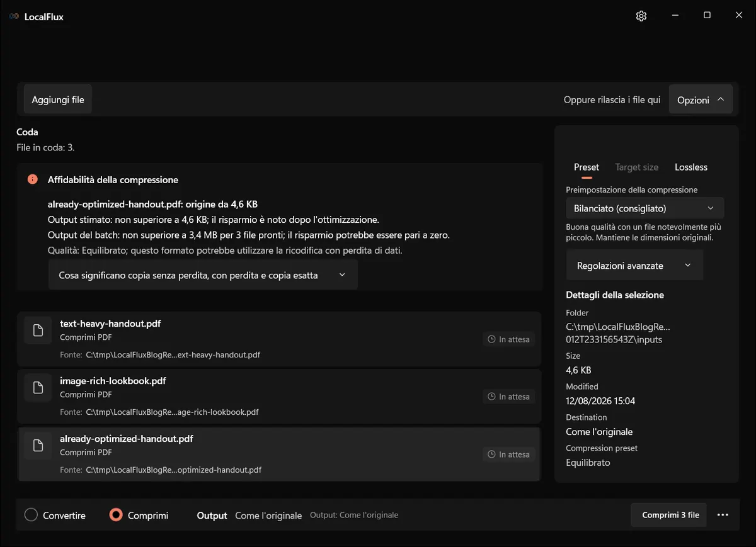Screen dimensions: 756x547
Task: Open settings via the gear icon
Action: (641, 16)
